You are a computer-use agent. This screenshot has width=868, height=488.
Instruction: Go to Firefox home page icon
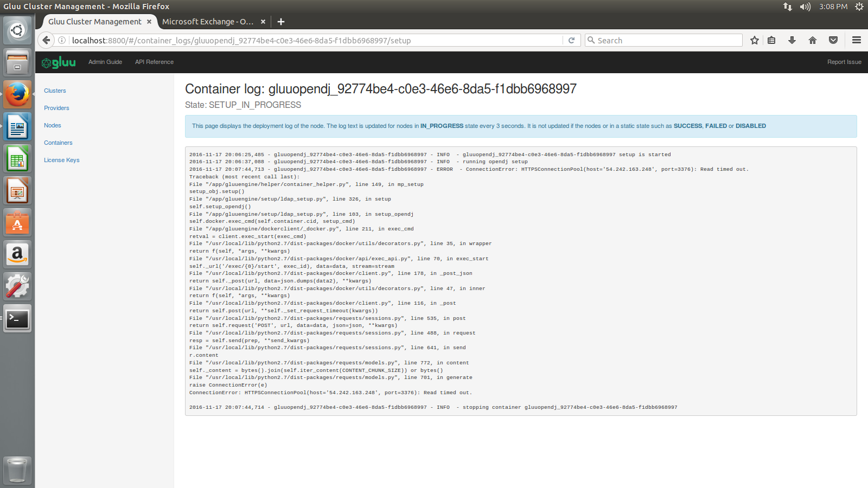click(x=813, y=40)
